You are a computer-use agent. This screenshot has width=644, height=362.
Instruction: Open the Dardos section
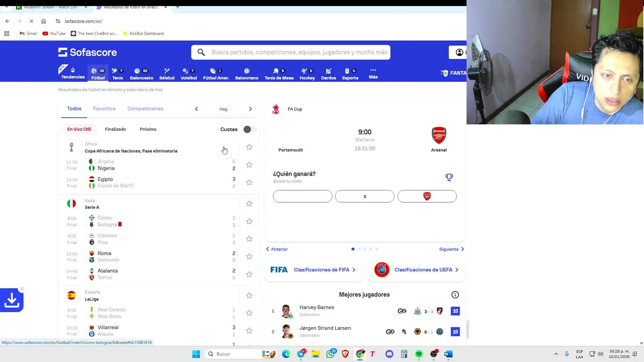coord(329,74)
